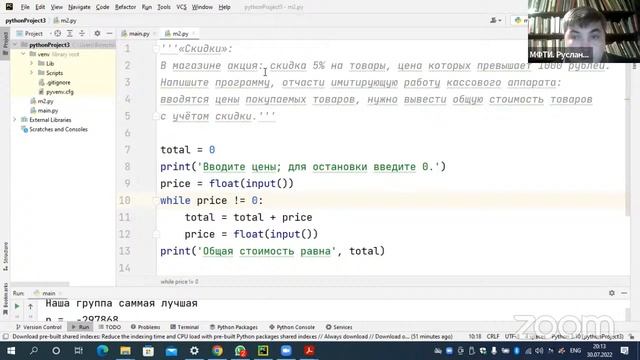Viewport: 640px width, 360px height.
Task: Launch Microsoft Edge from taskbar
Action: [x=102, y=351]
